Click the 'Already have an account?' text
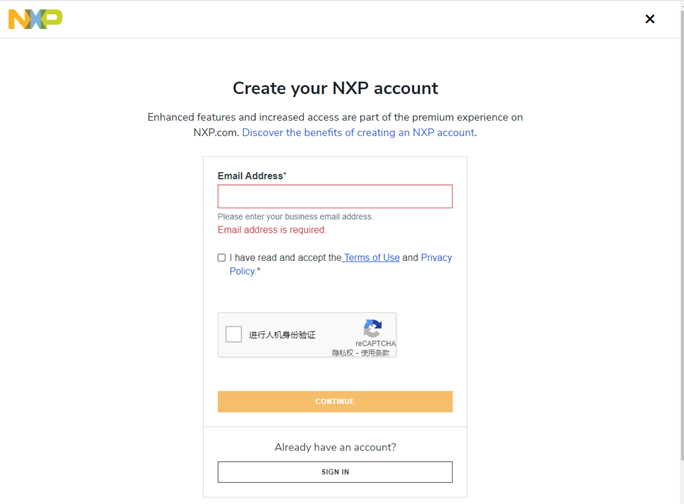684x504 pixels. click(335, 447)
